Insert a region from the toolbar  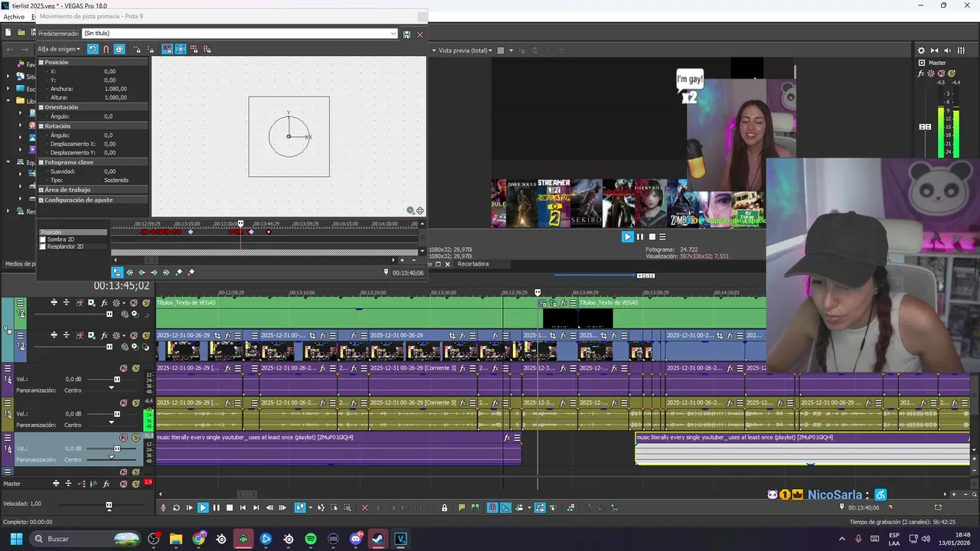pyautogui.click(x=475, y=507)
